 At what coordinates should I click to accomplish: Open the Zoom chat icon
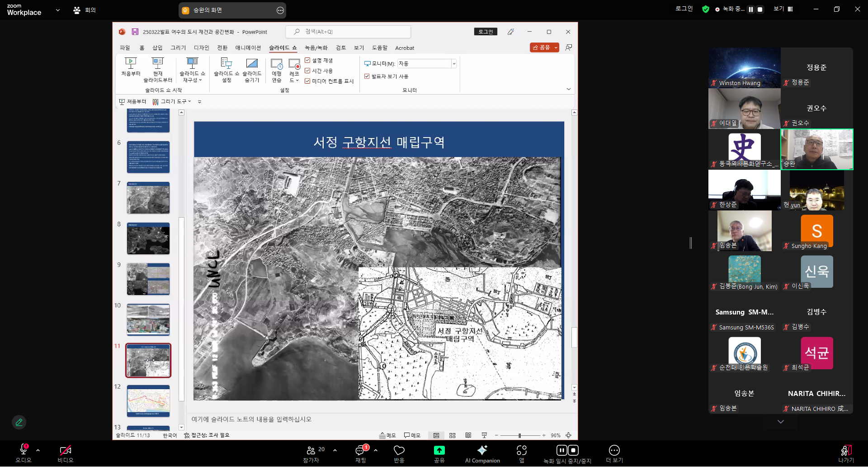click(360, 451)
